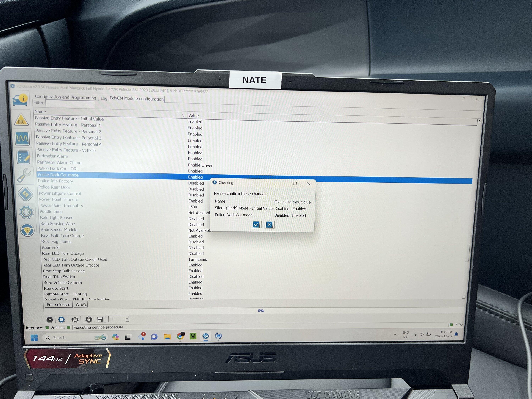Click the Stop button in bottom toolbar
The image size is (532, 399).
pos(62,319)
